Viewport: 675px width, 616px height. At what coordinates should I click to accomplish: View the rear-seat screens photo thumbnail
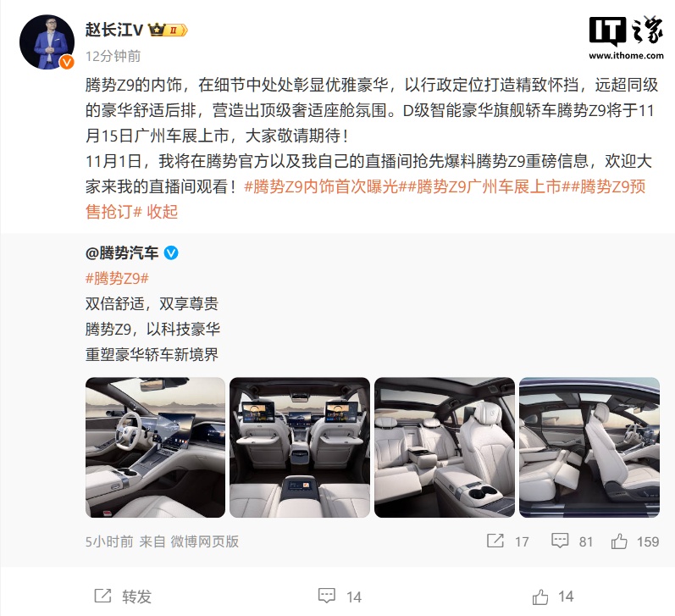tap(300, 447)
